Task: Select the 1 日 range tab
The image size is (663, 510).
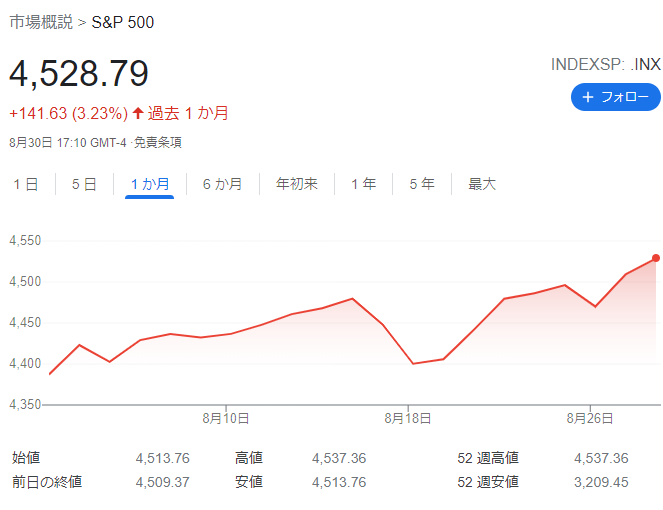Action: click(x=26, y=184)
